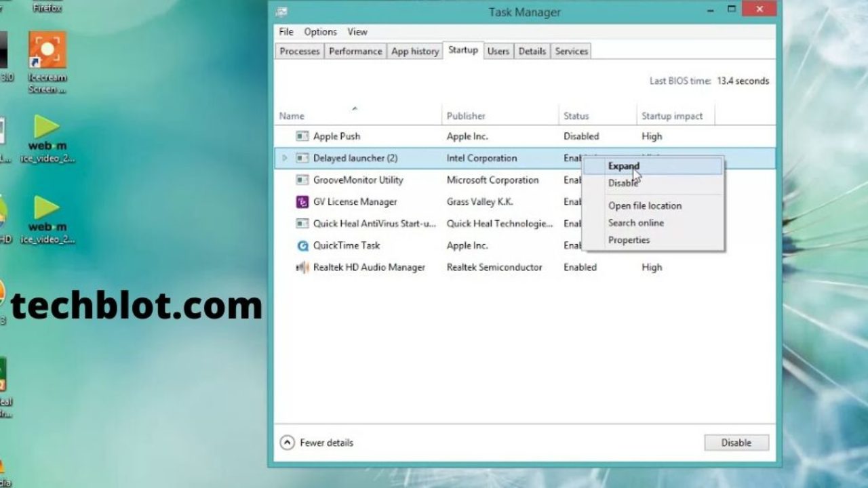Image resolution: width=868 pixels, height=488 pixels.
Task: Select the Icecream Screen Recorder desktop shortcut
Action: [x=47, y=62]
